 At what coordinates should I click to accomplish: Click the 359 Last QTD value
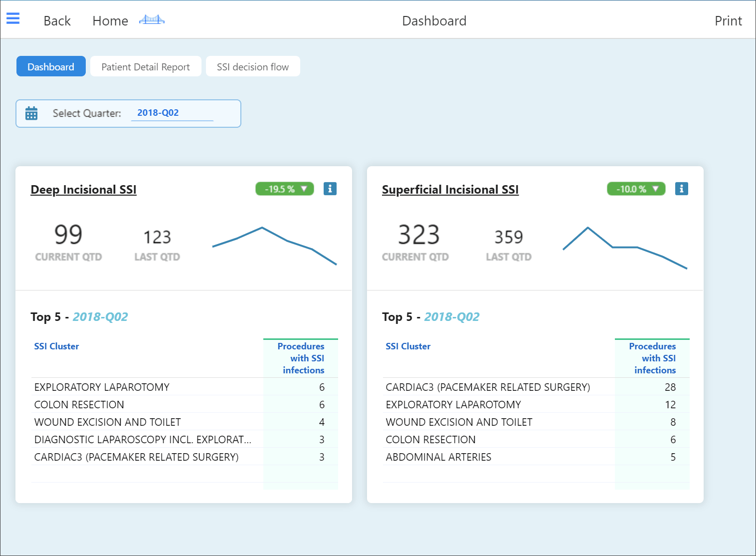(x=509, y=237)
